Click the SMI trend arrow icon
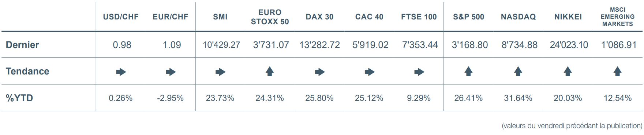Screen dimensions: 644x135 click(x=221, y=72)
